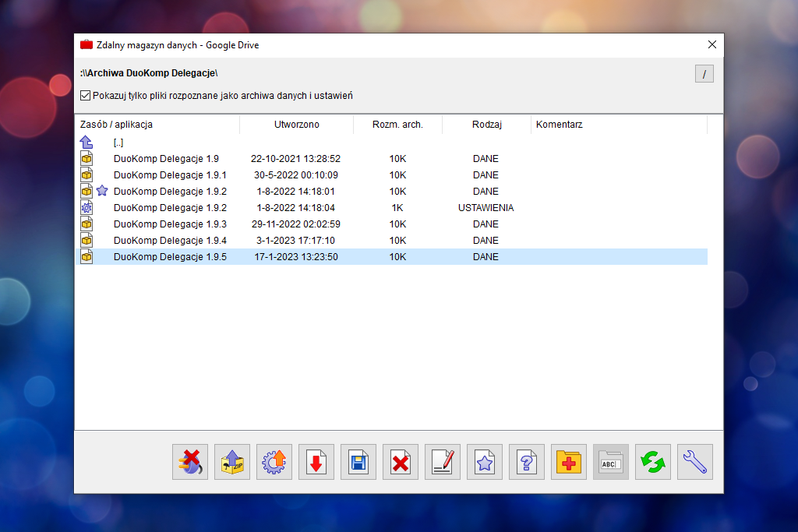This screenshot has width=798, height=532.
Task: Click the edit comment pencil icon
Action: tap(443, 462)
